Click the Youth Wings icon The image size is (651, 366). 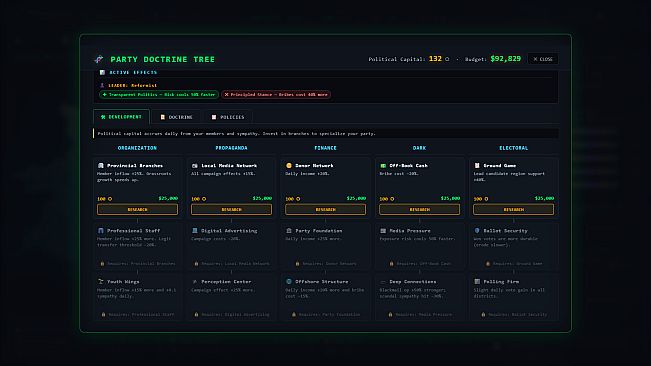(100, 281)
